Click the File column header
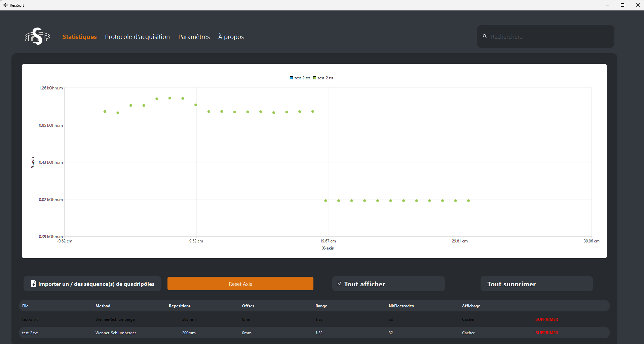644x344 pixels. click(x=25, y=306)
